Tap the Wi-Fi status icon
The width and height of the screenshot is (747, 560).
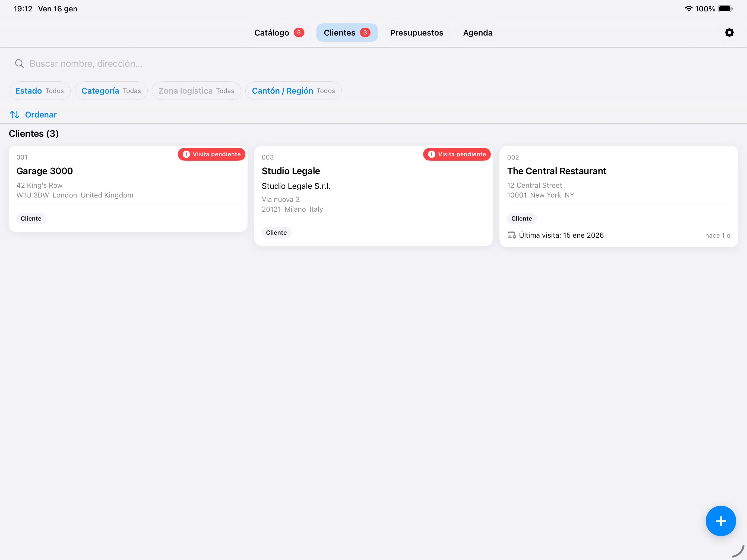pos(688,9)
